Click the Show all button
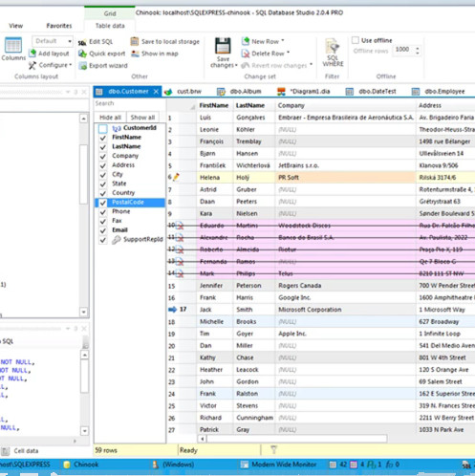The width and height of the screenshot is (475, 476). tap(142, 118)
